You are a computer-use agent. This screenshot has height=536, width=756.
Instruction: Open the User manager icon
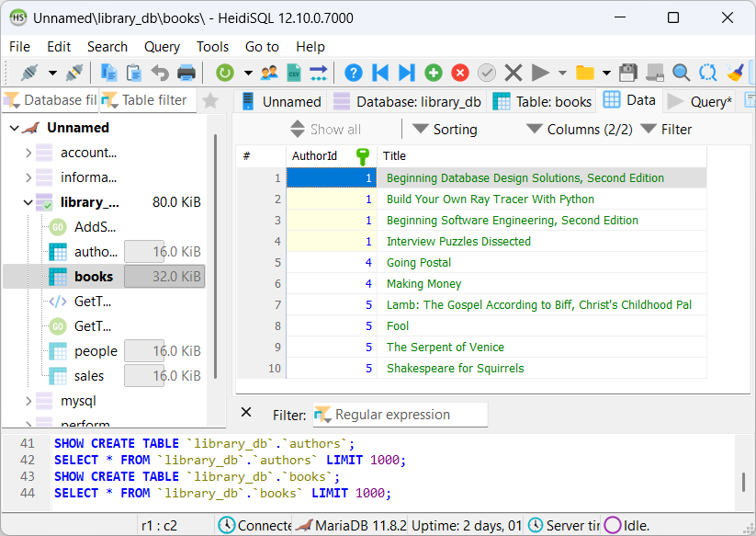269,73
